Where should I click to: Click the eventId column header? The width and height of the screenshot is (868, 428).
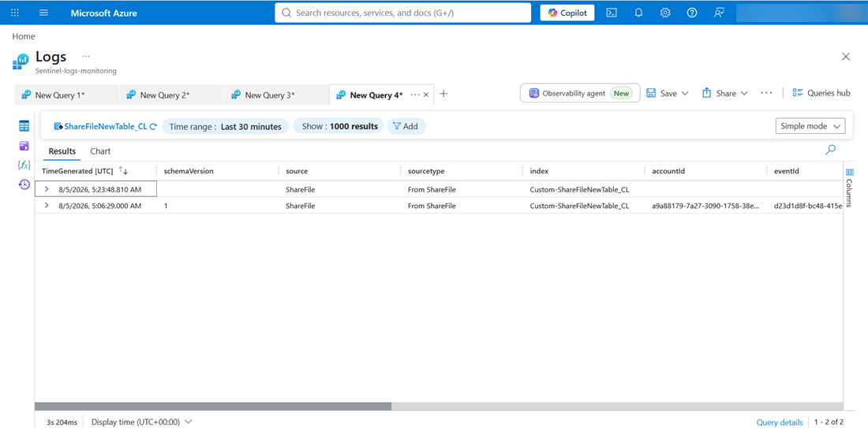[x=787, y=171]
